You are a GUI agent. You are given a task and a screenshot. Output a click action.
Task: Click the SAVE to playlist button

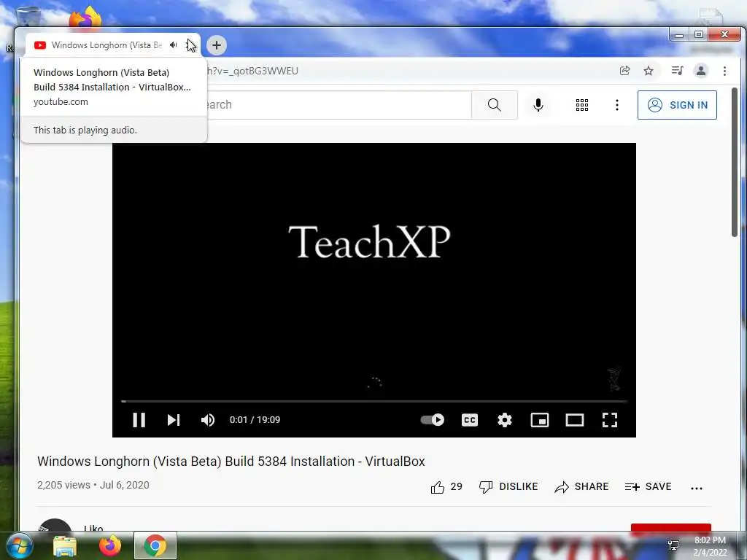pyautogui.click(x=648, y=486)
